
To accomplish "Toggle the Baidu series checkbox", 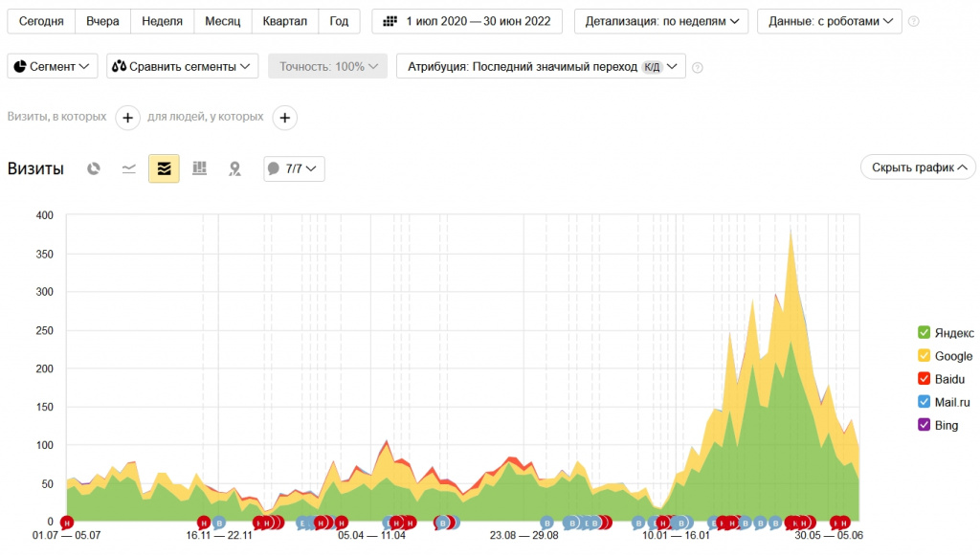I will coord(924,379).
